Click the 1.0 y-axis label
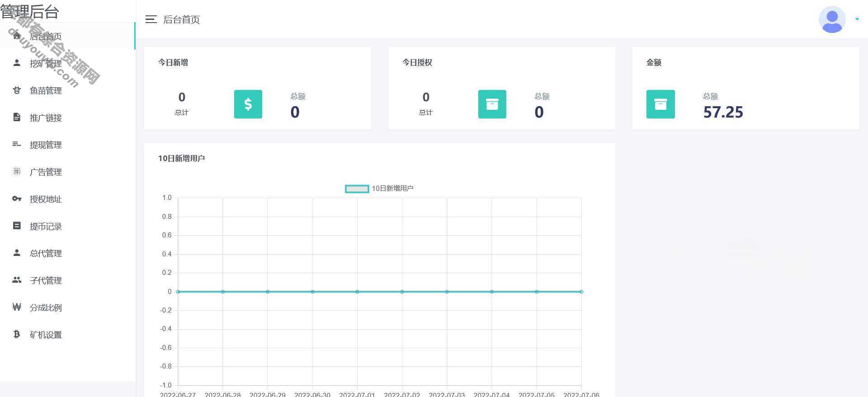The width and height of the screenshot is (868, 397). pos(167,198)
